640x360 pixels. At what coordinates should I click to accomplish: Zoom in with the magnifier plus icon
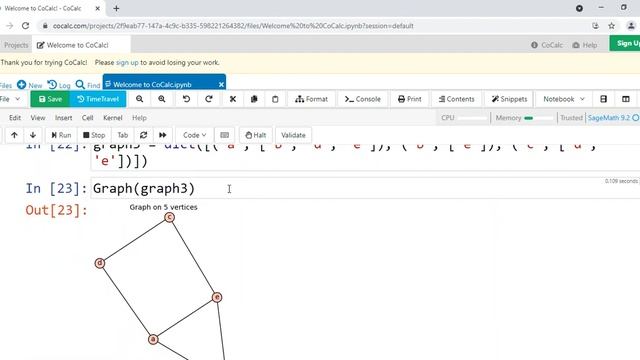[x=162, y=99]
